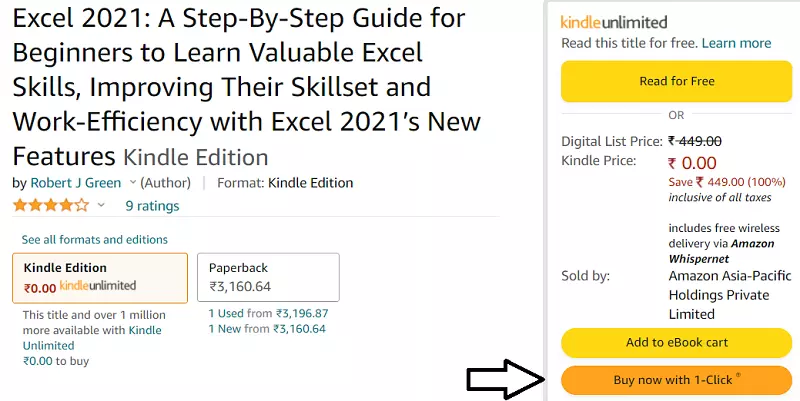Open the Learn more link
This screenshot has width=800, height=401.
point(736,43)
